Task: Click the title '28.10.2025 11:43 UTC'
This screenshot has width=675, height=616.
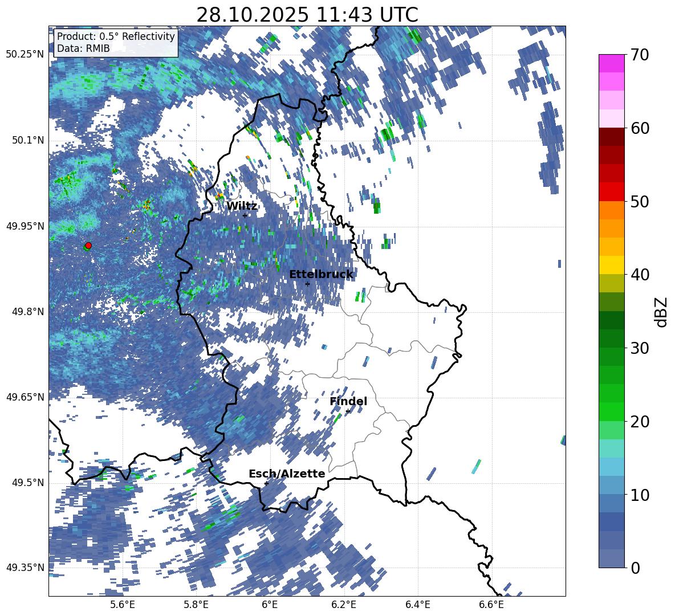Action: (307, 15)
